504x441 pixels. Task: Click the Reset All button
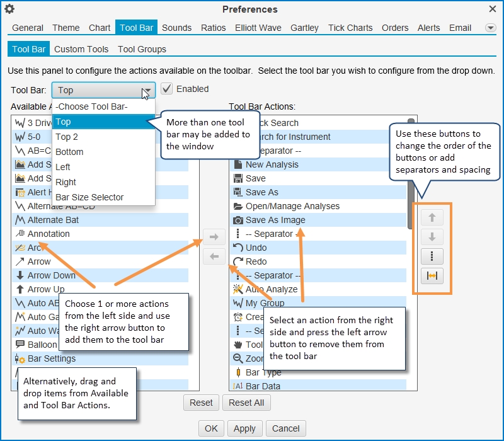coord(246,403)
